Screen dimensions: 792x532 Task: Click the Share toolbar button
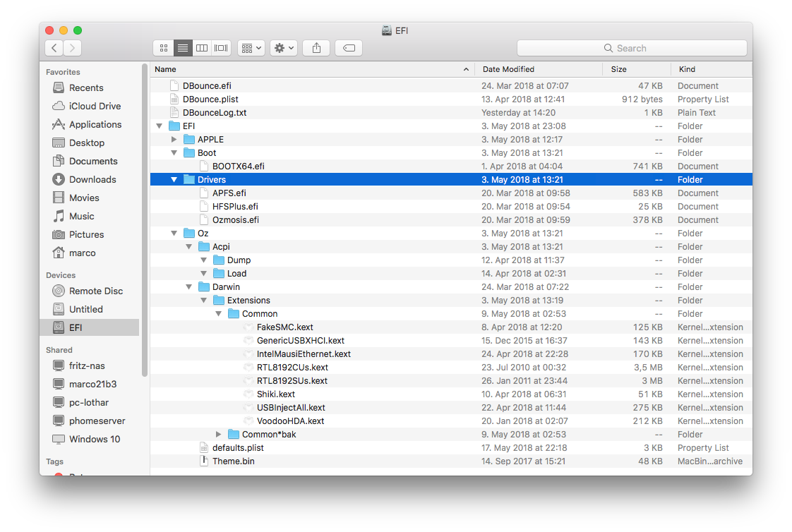pos(316,48)
